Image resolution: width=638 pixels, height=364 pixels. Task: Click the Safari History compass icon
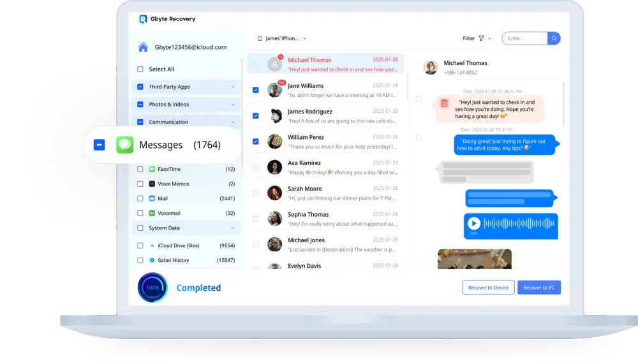tap(152, 260)
